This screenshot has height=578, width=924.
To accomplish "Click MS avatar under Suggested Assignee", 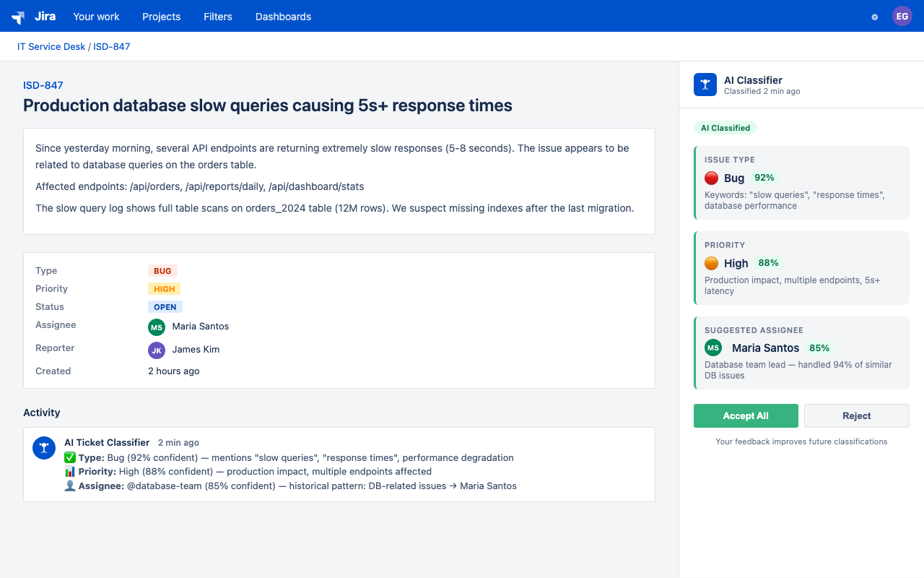I will coord(712,348).
